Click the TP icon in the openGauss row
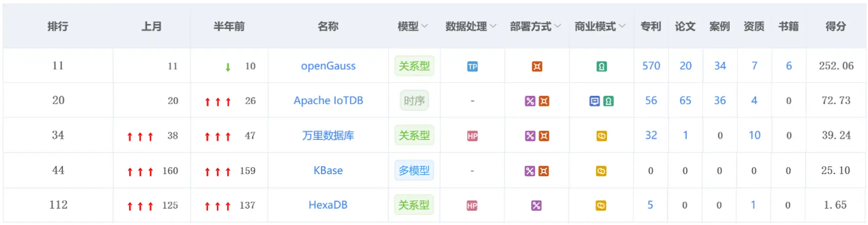This screenshot has height=225, width=868. tap(472, 67)
